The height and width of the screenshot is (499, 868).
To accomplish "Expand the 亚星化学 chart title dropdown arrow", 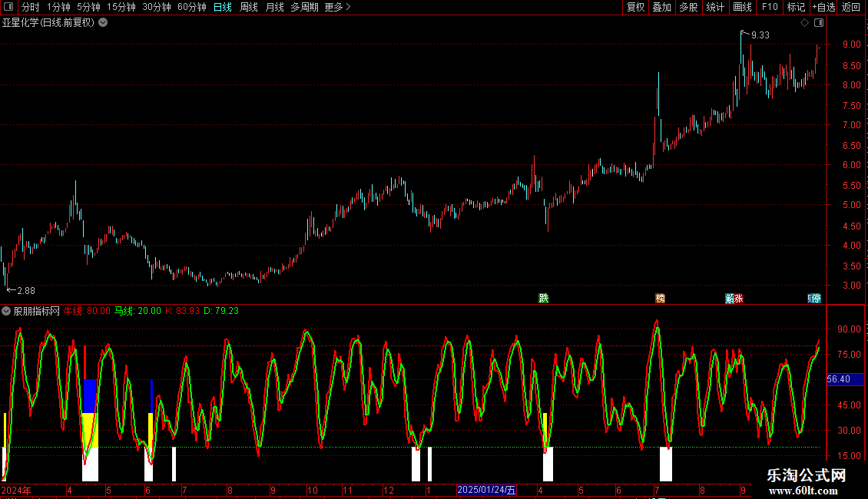I will (x=103, y=22).
